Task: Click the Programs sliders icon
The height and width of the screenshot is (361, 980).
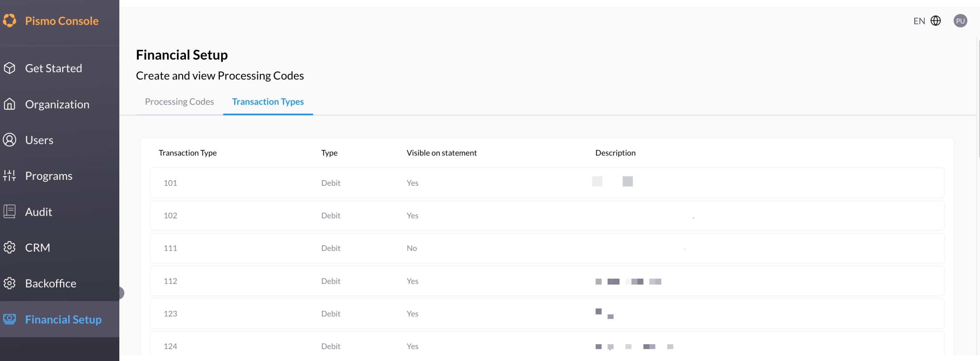Action: click(x=10, y=176)
